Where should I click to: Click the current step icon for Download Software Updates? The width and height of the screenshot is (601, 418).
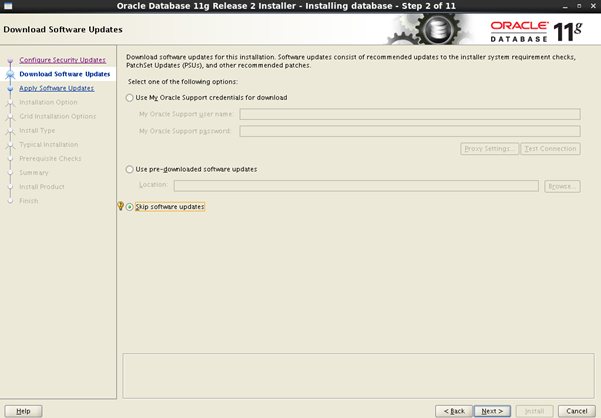pos(10,74)
